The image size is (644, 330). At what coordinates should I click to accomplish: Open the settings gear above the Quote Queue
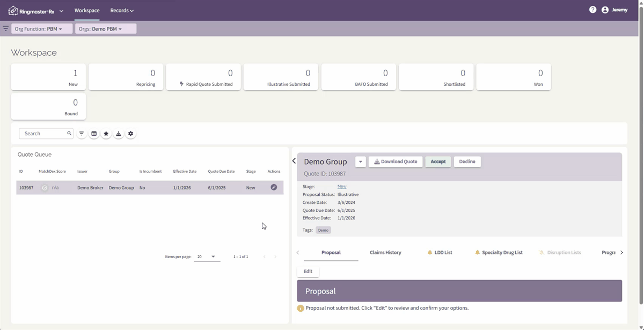click(x=130, y=133)
